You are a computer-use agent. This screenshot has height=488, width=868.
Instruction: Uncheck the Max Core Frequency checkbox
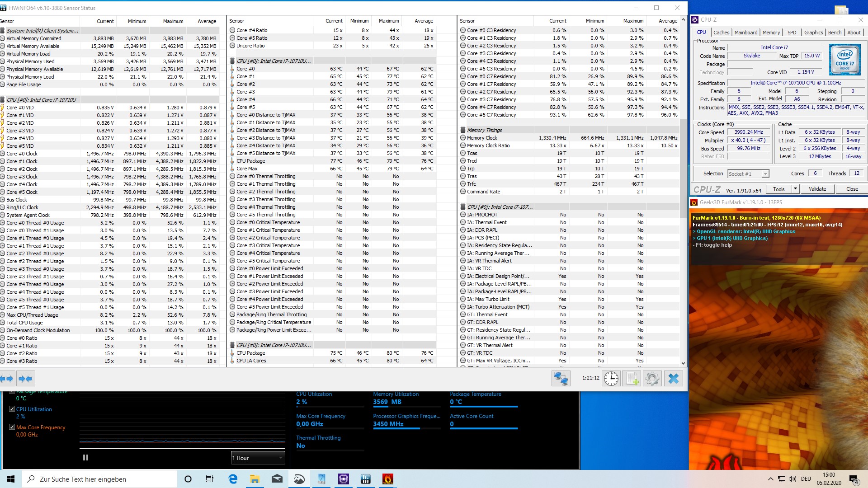[x=12, y=427]
